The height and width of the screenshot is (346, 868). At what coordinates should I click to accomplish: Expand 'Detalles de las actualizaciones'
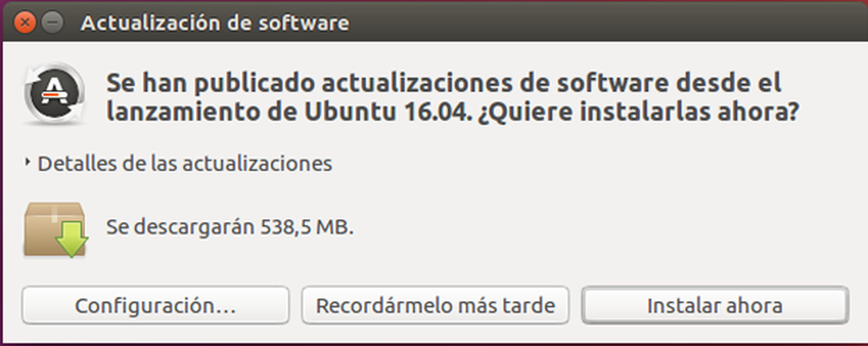pyautogui.click(x=185, y=164)
